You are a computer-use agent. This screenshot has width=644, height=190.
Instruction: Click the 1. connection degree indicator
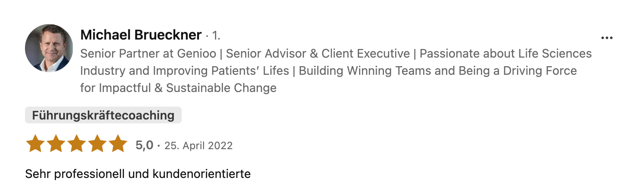pos(216,35)
